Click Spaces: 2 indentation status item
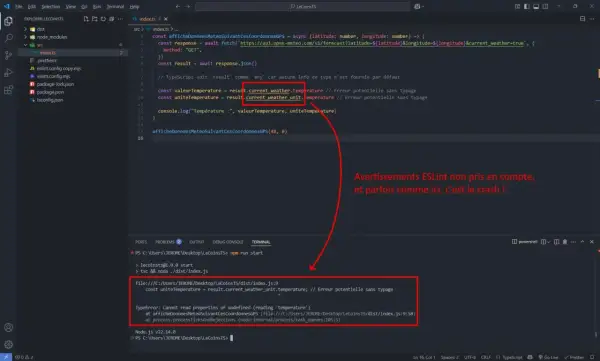Image resolution: width=600 pixels, height=361 pixels. (x=450, y=357)
